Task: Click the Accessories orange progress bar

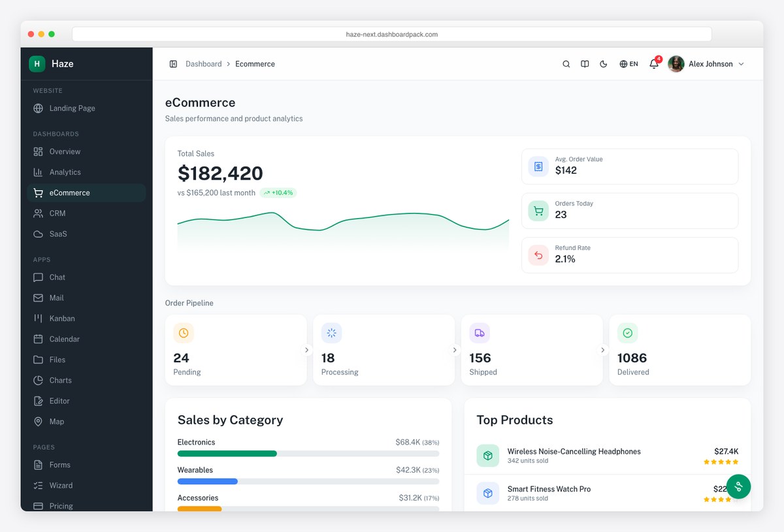Action: [x=200, y=509]
